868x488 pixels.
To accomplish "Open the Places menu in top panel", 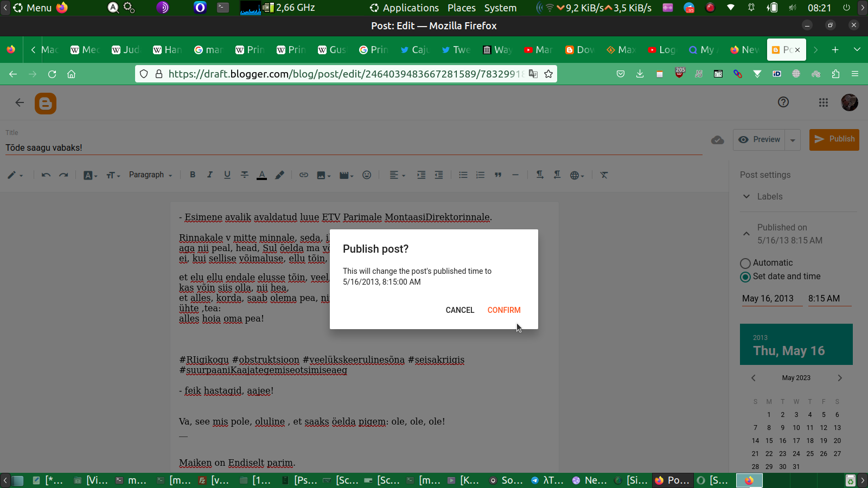I will pyautogui.click(x=462, y=8).
